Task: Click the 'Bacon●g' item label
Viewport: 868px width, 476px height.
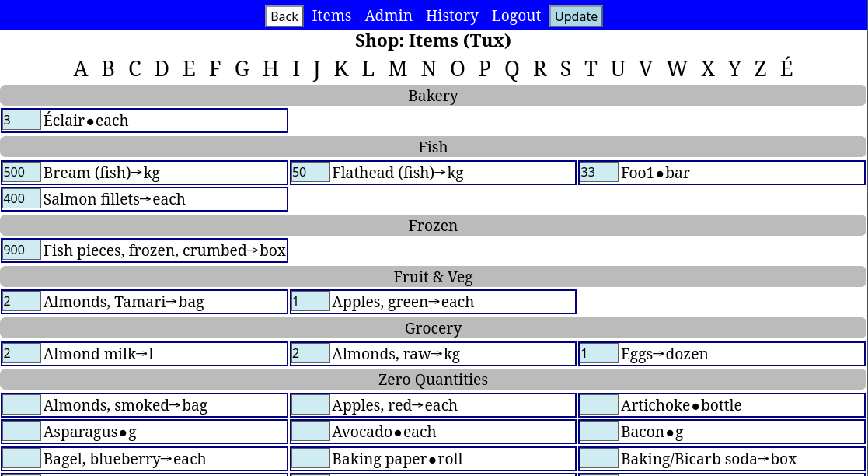Action: [651, 432]
